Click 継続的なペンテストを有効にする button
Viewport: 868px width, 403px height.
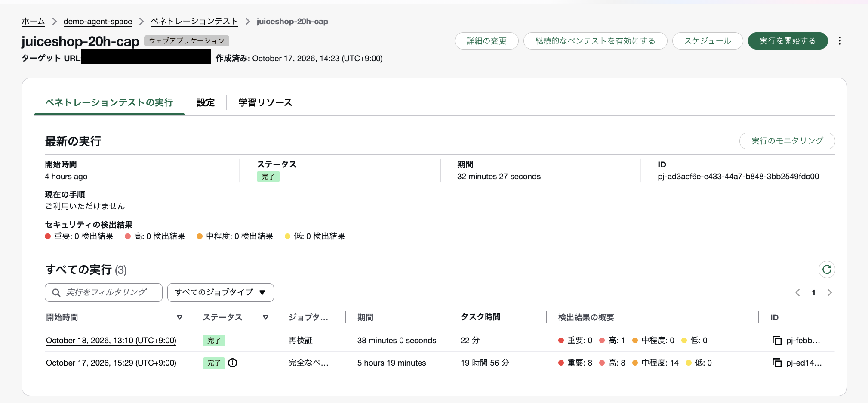pyautogui.click(x=595, y=41)
